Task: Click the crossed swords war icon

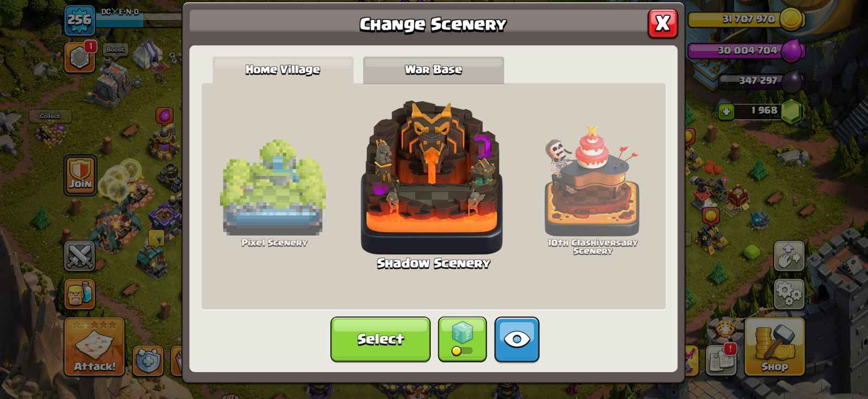Action: (x=80, y=255)
